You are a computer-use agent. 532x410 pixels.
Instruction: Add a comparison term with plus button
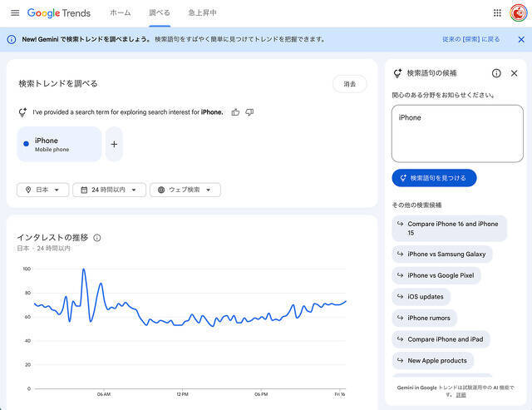click(x=114, y=145)
